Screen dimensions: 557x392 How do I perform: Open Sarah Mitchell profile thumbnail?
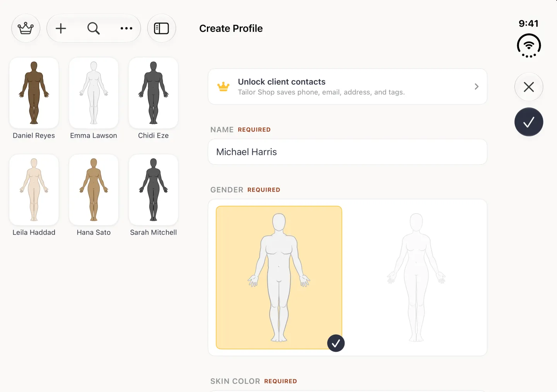(x=153, y=190)
